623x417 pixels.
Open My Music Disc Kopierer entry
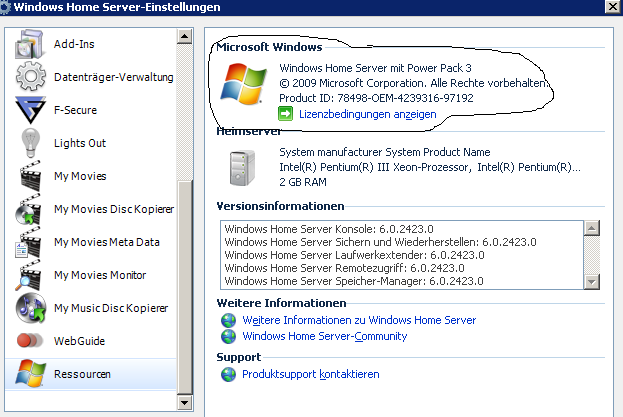[91, 308]
